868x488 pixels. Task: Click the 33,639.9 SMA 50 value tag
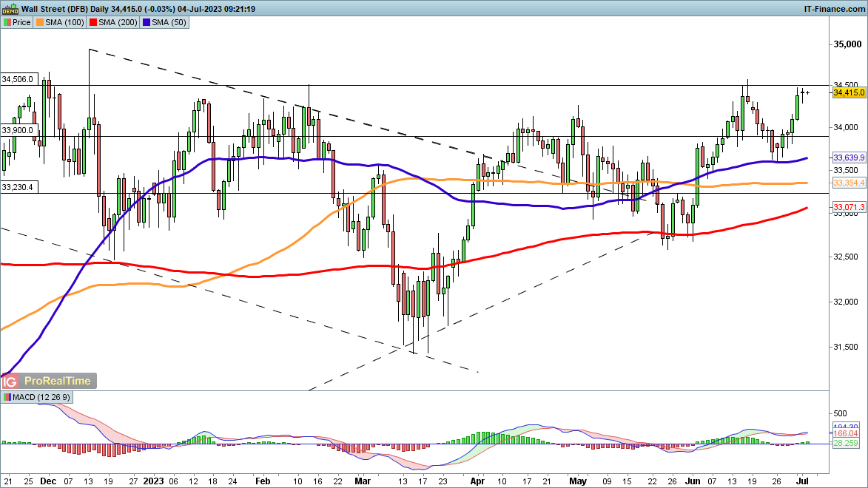(x=849, y=158)
